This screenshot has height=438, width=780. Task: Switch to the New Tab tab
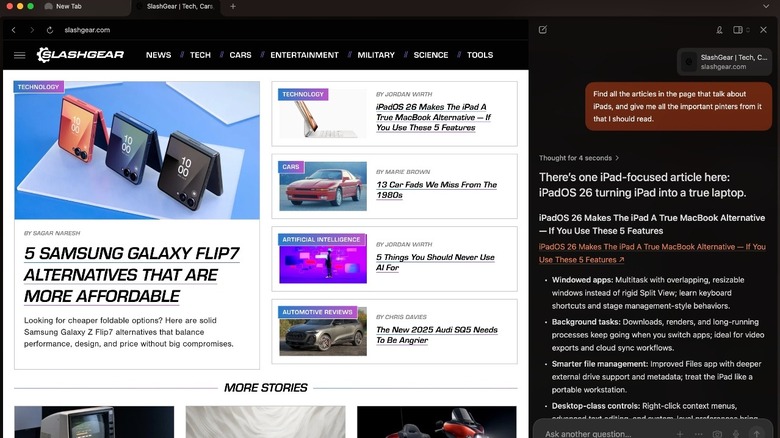[x=69, y=6]
